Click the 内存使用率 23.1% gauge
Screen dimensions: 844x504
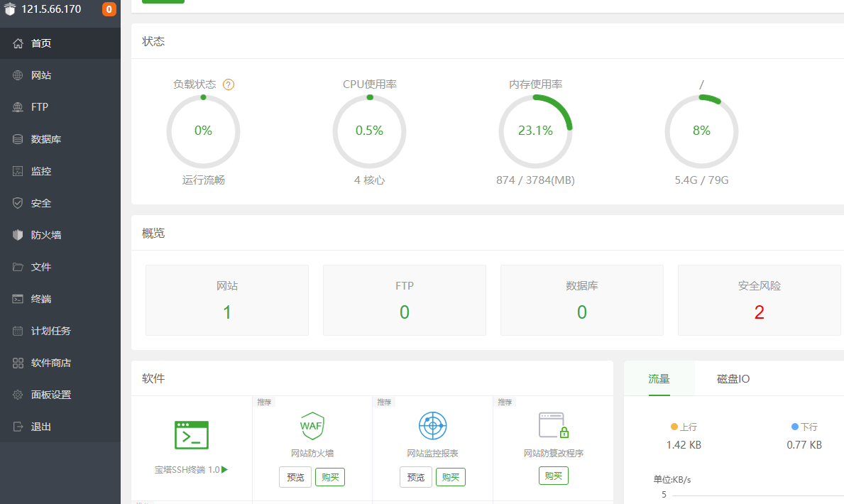pos(535,131)
